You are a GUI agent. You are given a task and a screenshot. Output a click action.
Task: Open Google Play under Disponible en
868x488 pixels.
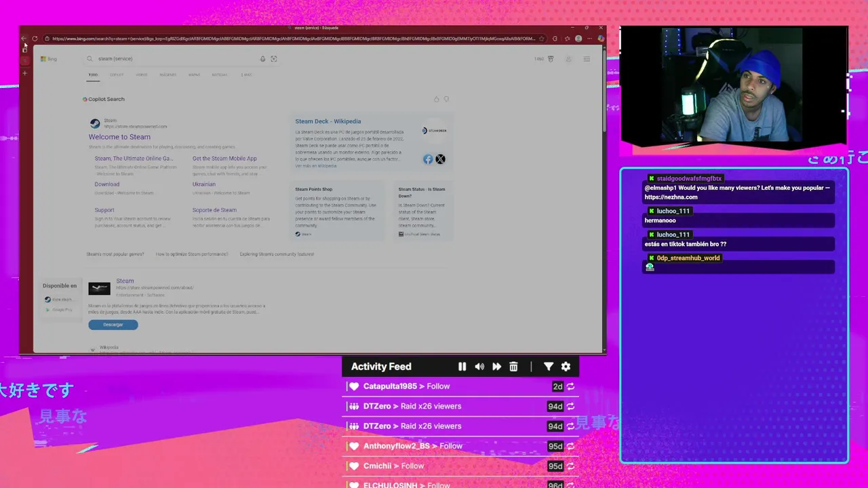[58, 310]
